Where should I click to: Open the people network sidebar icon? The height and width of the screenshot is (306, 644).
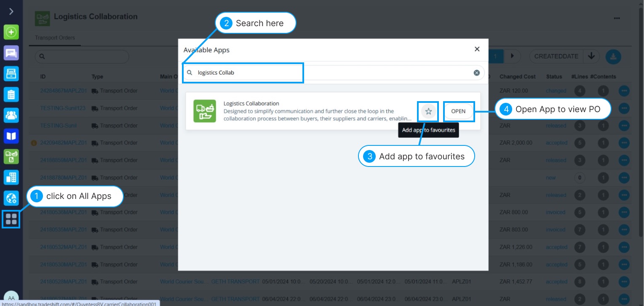pos(11,115)
